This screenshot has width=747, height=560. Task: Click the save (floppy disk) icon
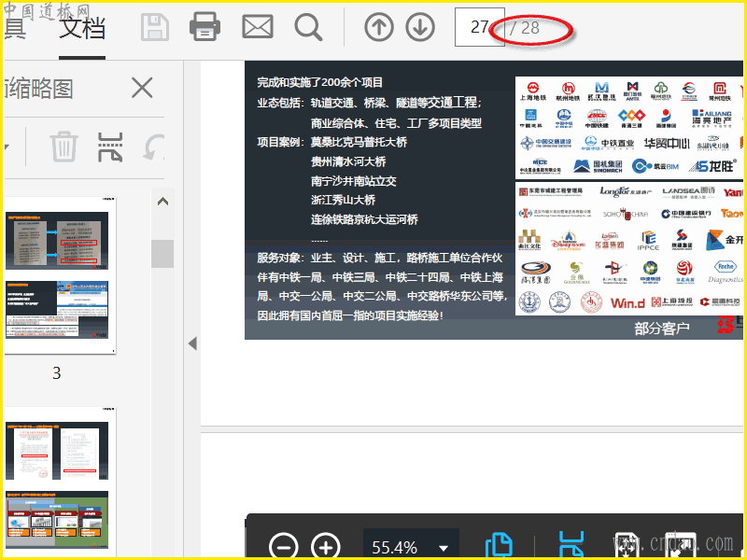click(x=155, y=27)
